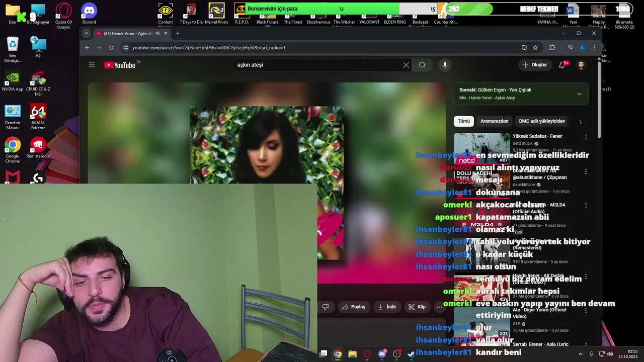Open Opera GX desktop shortcut
The width and height of the screenshot is (644, 362).
tap(63, 16)
